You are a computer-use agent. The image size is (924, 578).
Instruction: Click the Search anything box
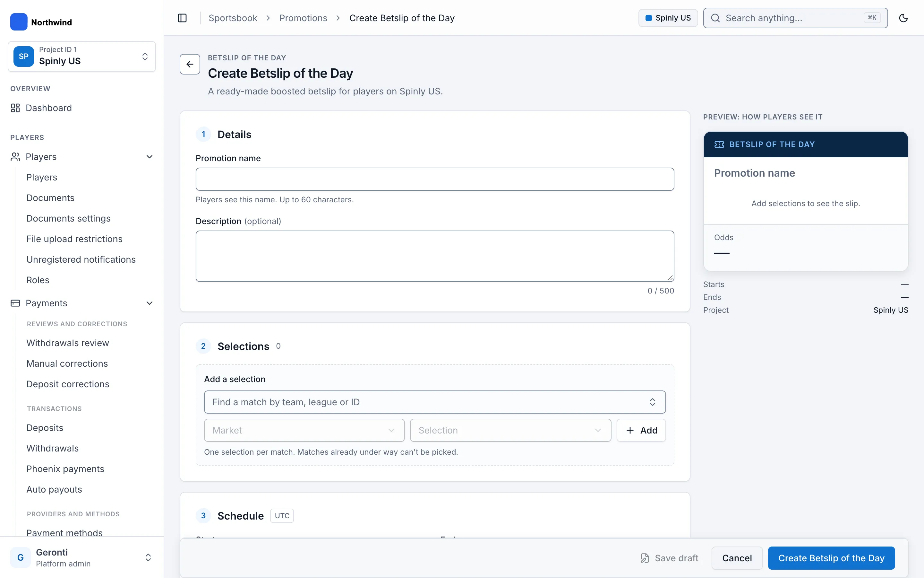795,18
